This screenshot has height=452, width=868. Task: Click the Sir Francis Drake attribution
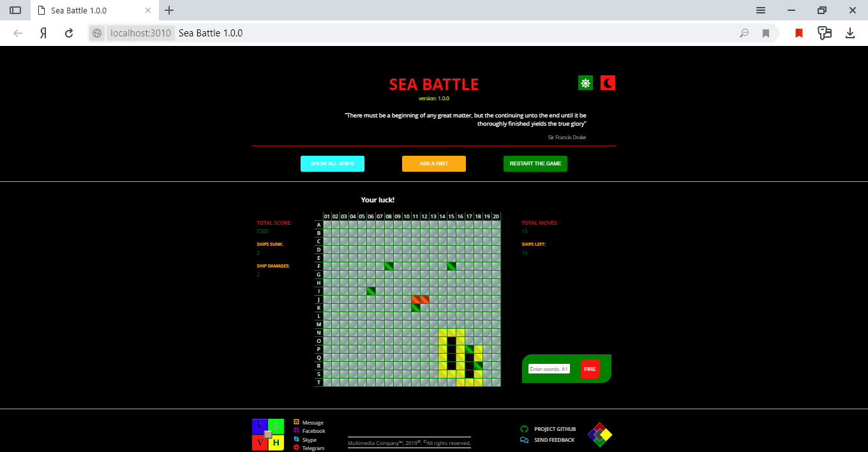tap(567, 137)
